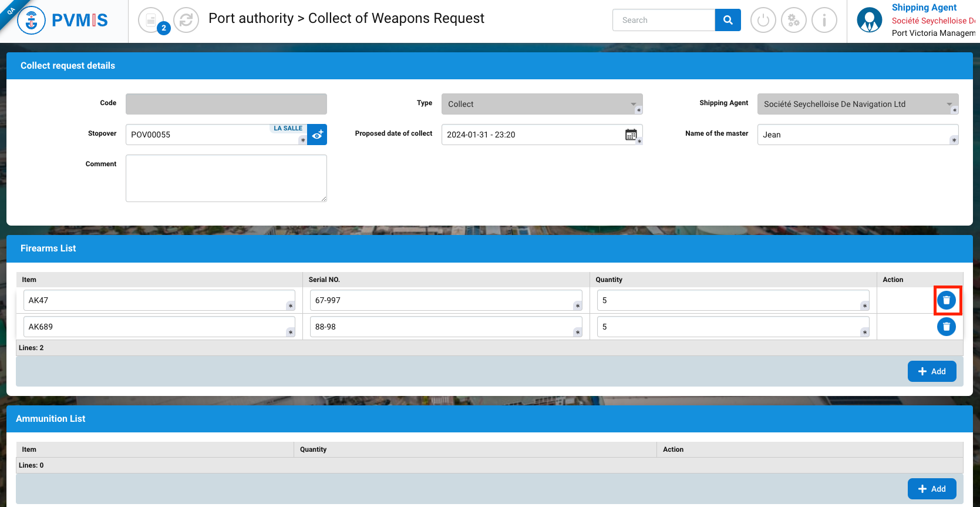Image resolution: width=980 pixels, height=507 pixels.
Task: Expand the Shipping Agent dropdown
Action: (x=857, y=104)
